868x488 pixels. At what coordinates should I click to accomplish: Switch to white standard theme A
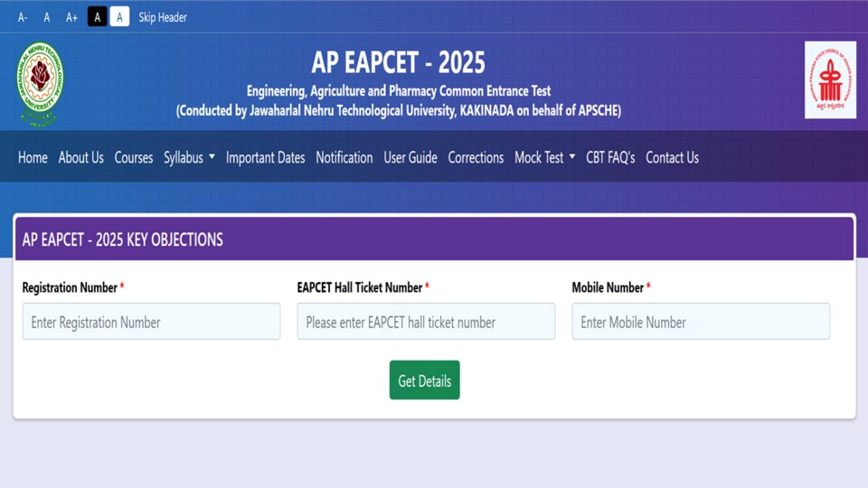coord(119,17)
